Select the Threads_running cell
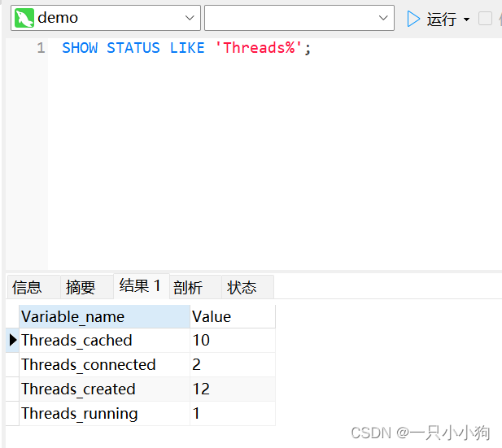 (104, 413)
